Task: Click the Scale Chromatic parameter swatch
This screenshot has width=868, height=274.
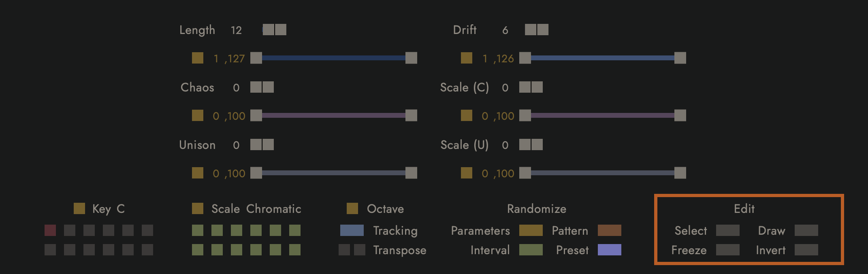Action: [x=198, y=208]
